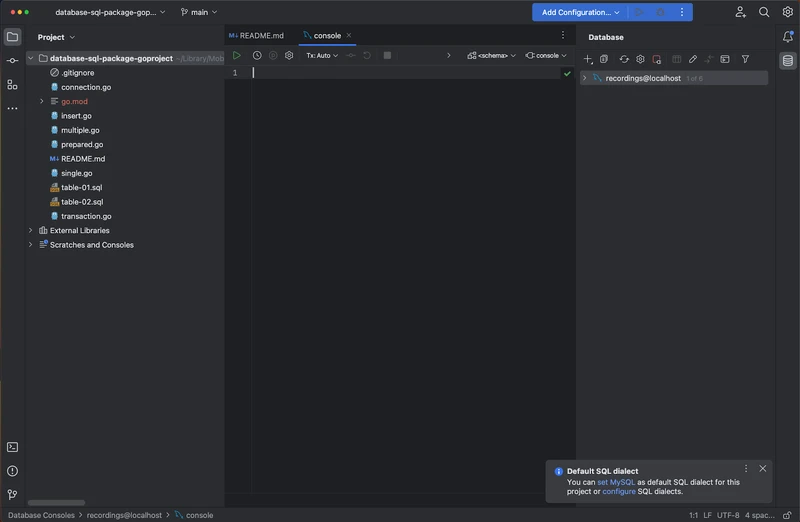Viewport: 800px width, 522px height.
Task: Select connection.go in the project tree
Action: (x=85, y=87)
